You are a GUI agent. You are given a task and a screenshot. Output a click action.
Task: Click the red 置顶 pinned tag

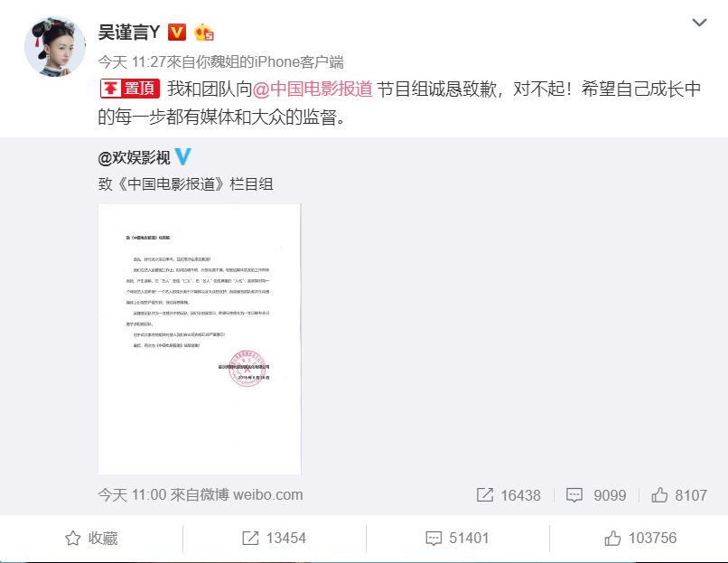coord(130,89)
